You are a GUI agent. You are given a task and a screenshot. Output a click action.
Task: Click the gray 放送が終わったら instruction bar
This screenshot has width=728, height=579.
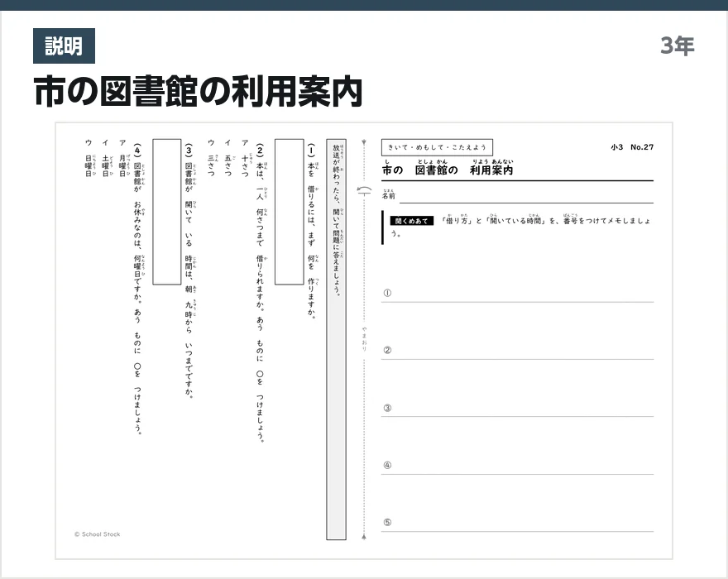coord(336,339)
